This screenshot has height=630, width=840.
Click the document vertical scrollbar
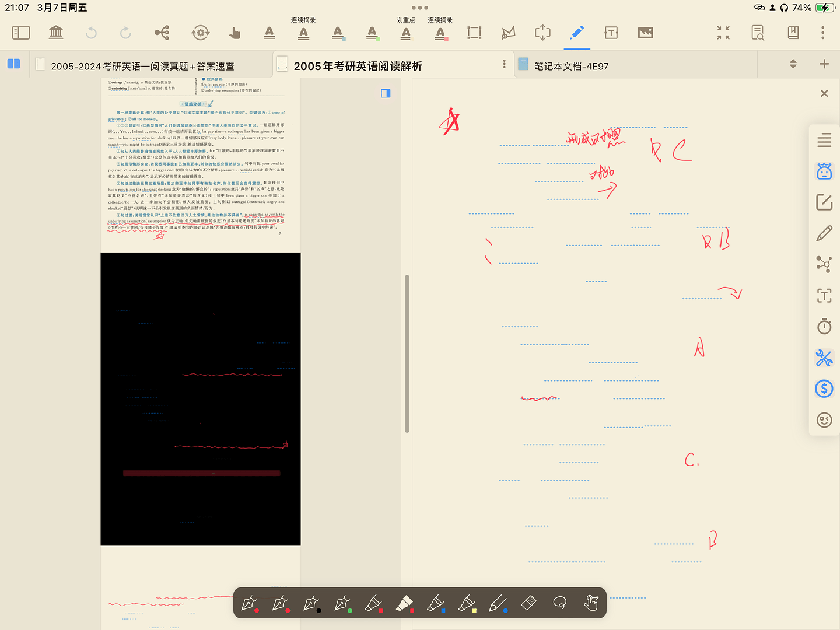tap(407, 353)
